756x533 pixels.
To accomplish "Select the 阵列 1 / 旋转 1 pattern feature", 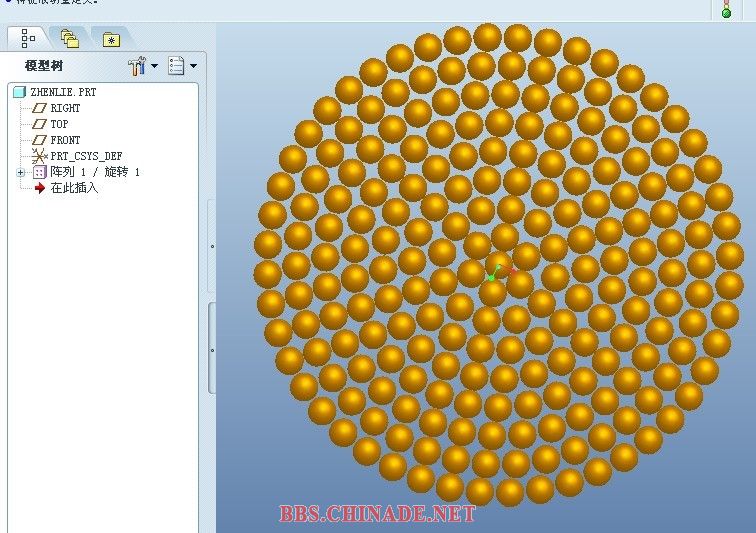I will 95,172.
